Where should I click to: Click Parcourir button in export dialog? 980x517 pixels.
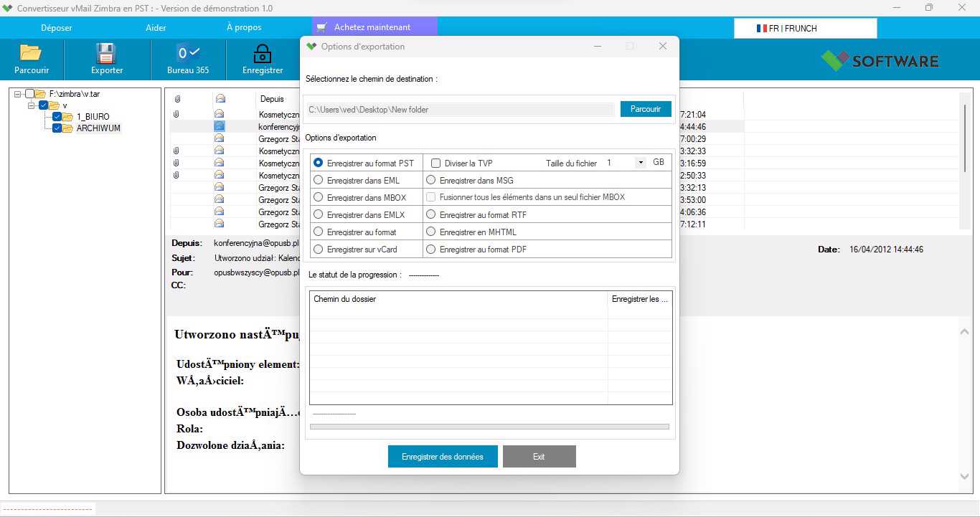pos(646,109)
